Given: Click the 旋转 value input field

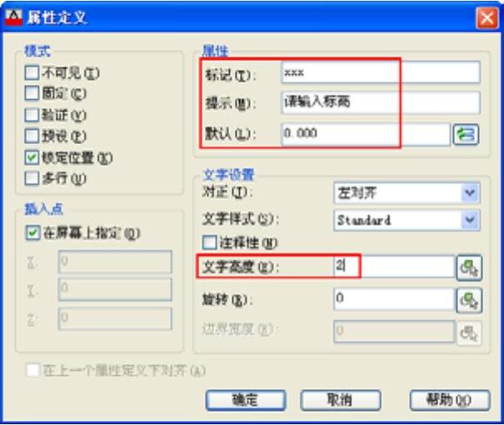Looking at the screenshot, I should tap(394, 299).
